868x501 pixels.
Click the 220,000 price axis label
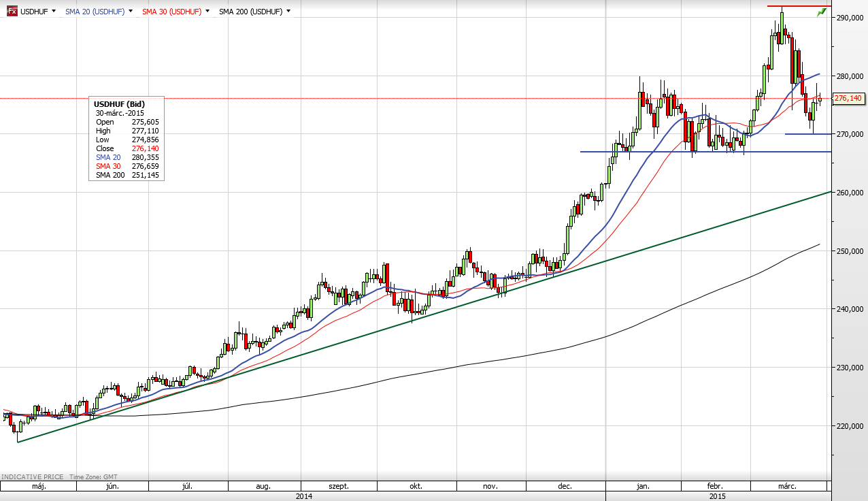[x=850, y=426]
